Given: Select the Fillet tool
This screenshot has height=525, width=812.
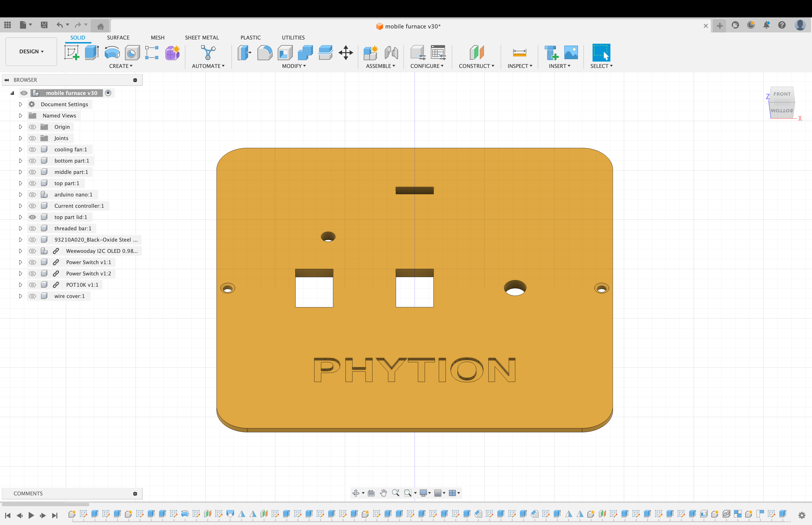Looking at the screenshot, I should click(x=265, y=53).
